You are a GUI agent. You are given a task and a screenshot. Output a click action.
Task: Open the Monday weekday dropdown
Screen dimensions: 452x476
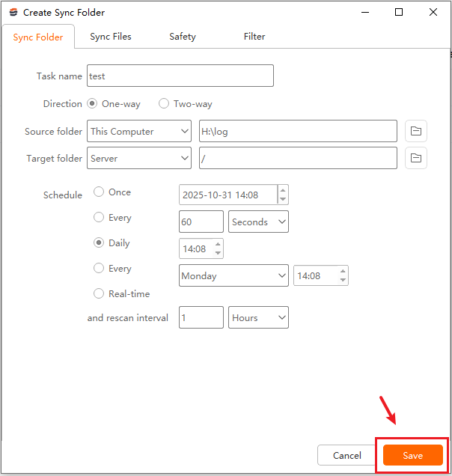click(233, 275)
